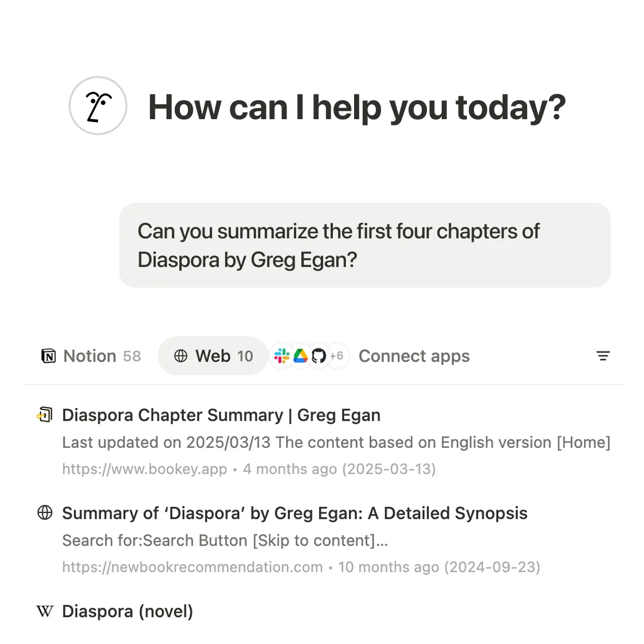Open the Diaspora (novel) Wikipedia result
Screen dimensions: 644x644
(127, 611)
